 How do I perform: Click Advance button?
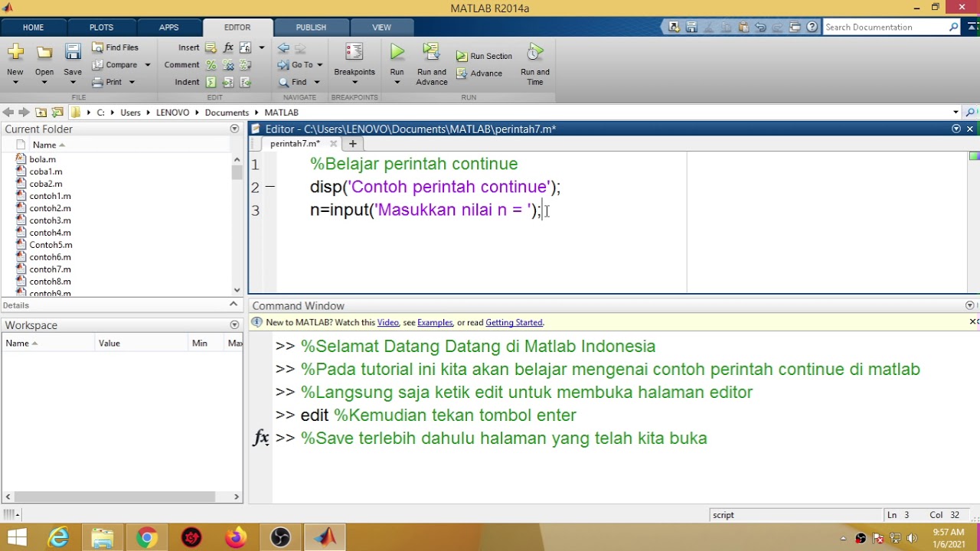(479, 73)
